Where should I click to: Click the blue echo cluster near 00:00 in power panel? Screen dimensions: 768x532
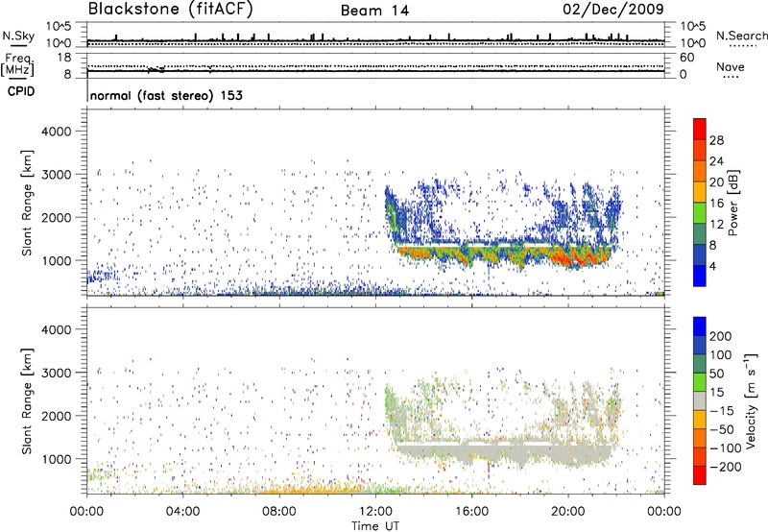click(x=102, y=277)
